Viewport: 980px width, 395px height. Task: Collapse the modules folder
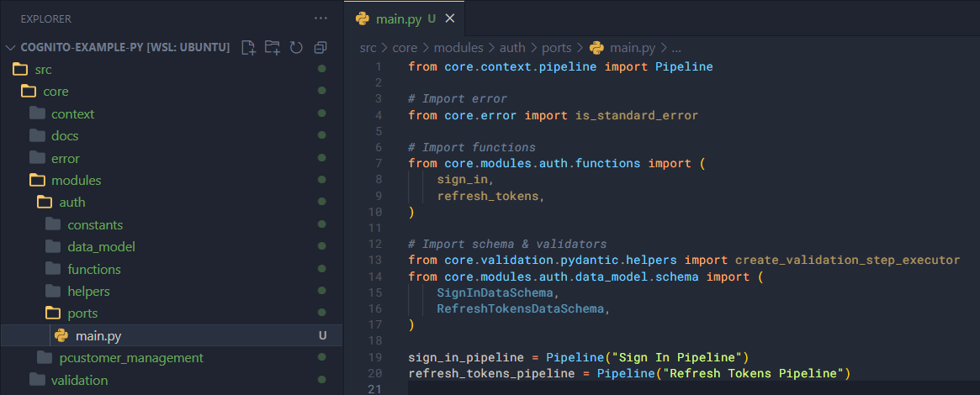[x=76, y=181]
